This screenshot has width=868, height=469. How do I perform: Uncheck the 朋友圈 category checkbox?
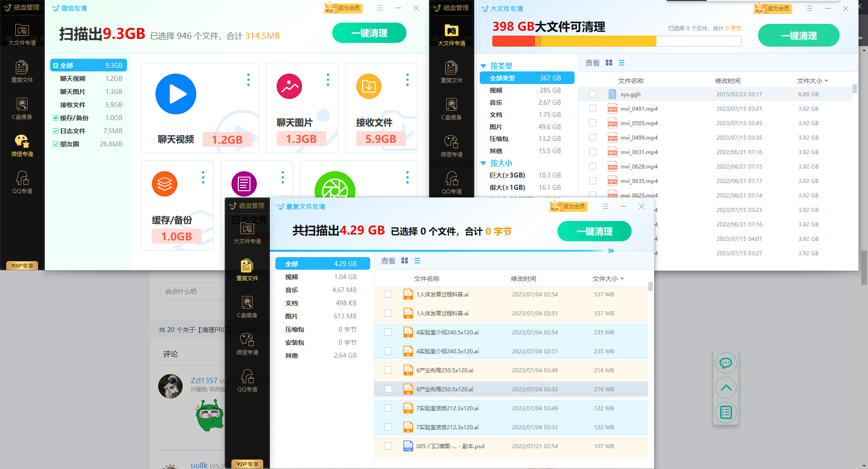pyautogui.click(x=56, y=144)
